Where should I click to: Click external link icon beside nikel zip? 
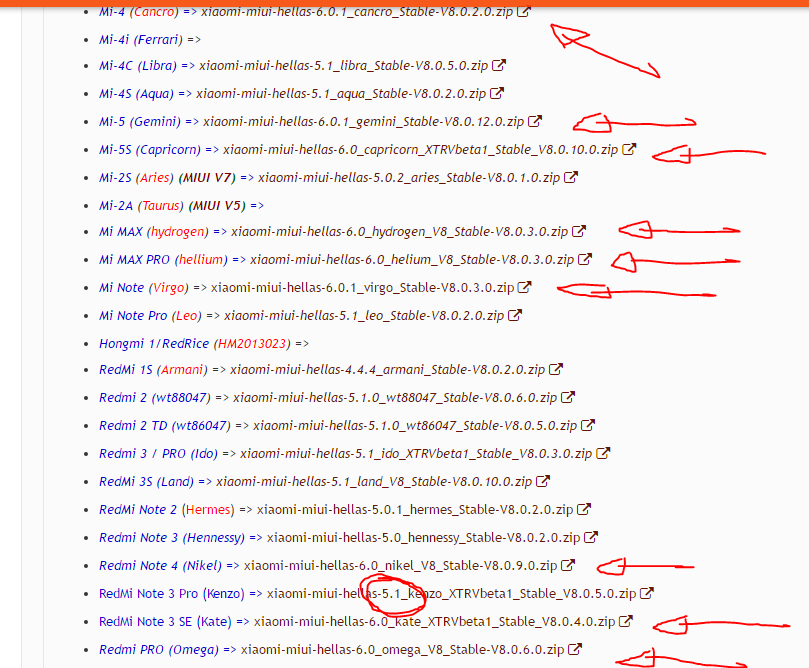[x=568, y=565]
